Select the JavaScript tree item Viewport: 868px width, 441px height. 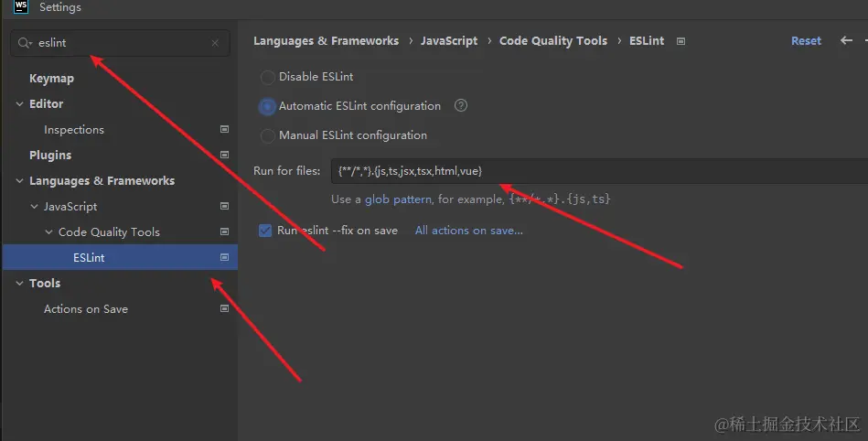(x=70, y=207)
